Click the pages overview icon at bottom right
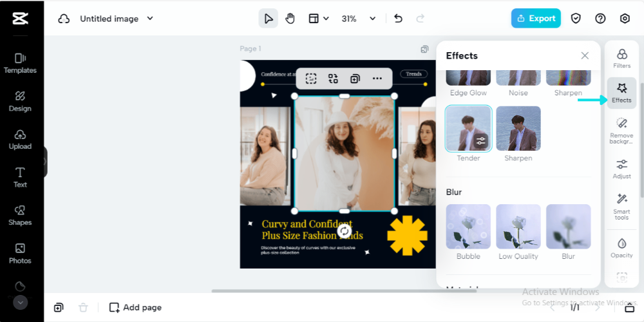644x322 pixels. coord(630,308)
